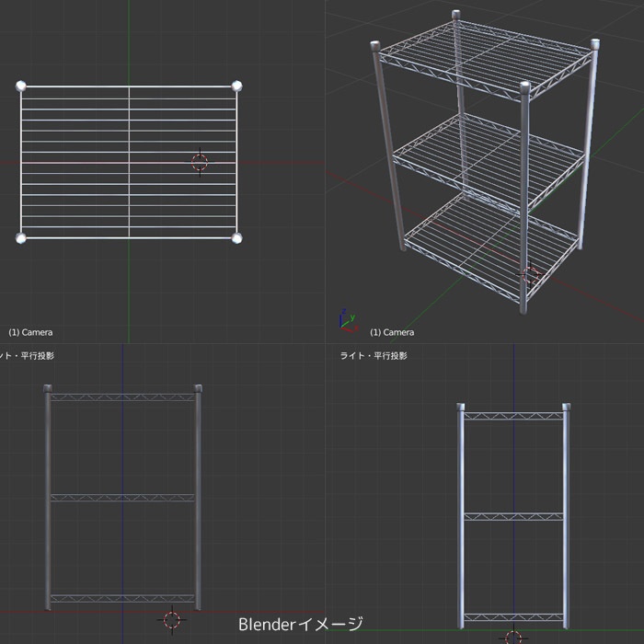Click "(1) Camera" label in perspective viewport
644x644 pixels.
click(x=392, y=332)
